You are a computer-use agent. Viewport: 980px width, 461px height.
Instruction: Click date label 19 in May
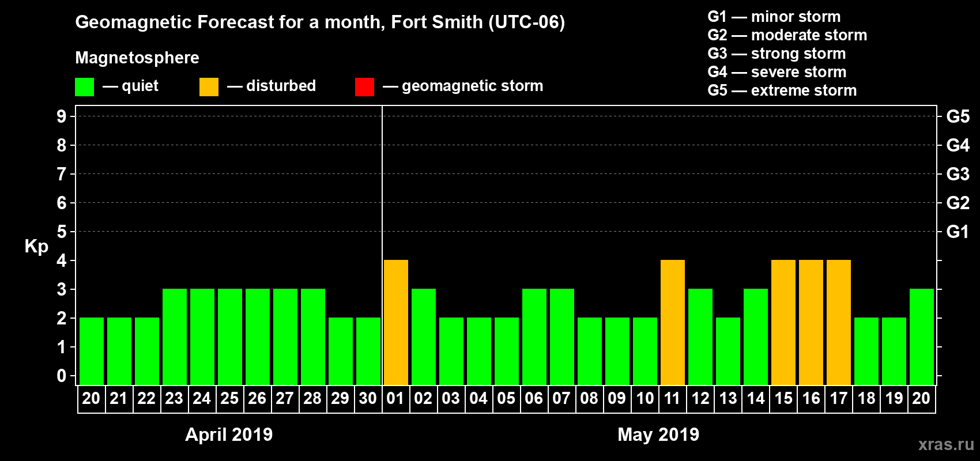tap(894, 399)
